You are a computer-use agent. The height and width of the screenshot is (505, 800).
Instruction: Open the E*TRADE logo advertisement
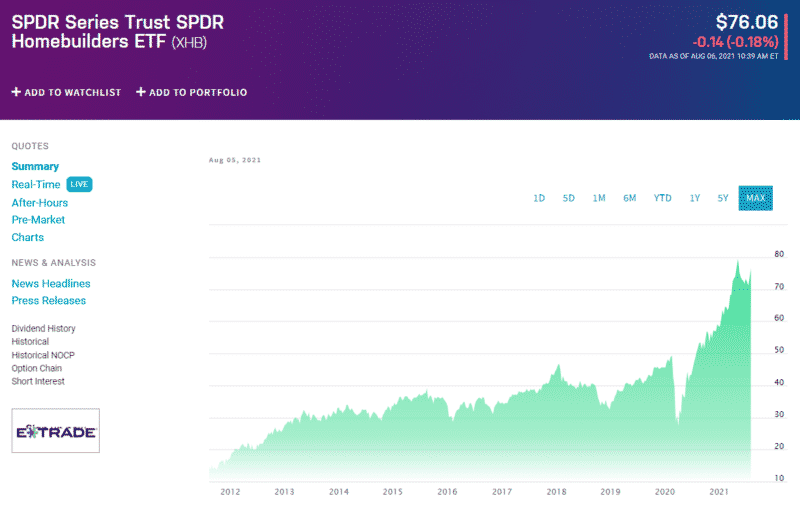(56, 431)
